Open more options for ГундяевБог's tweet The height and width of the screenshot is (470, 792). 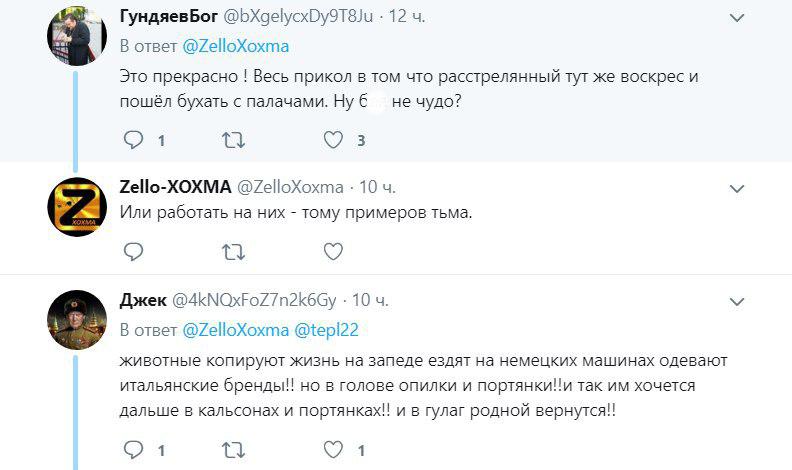click(737, 18)
